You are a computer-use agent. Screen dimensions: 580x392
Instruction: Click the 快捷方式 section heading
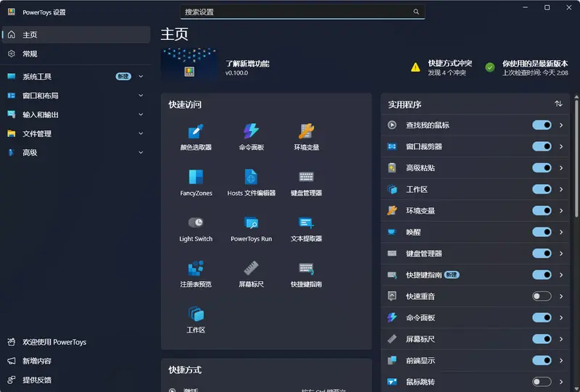(185, 370)
